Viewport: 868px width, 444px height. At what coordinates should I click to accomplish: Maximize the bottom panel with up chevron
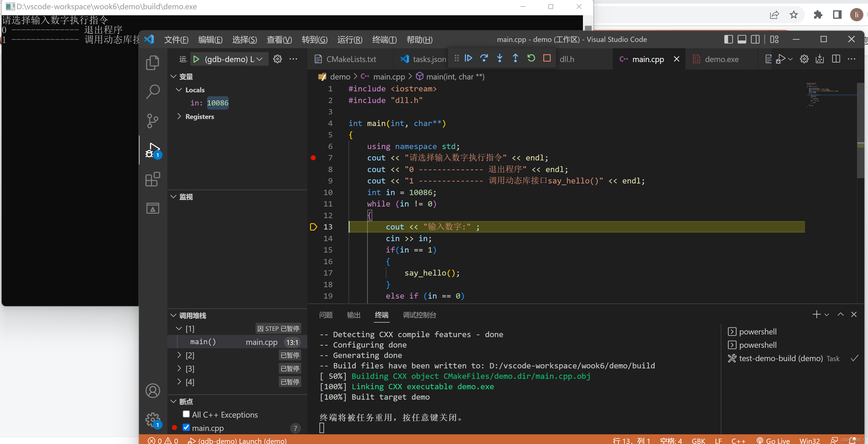[x=840, y=315]
